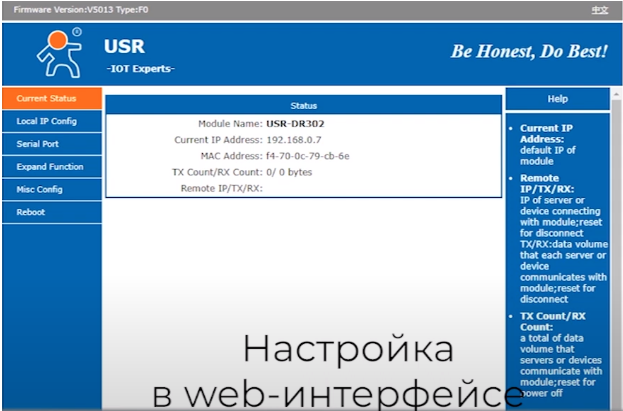Click the -IOT Experts- tagline
623x411 pixels.
pyautogui.click(x=141, y=69)
